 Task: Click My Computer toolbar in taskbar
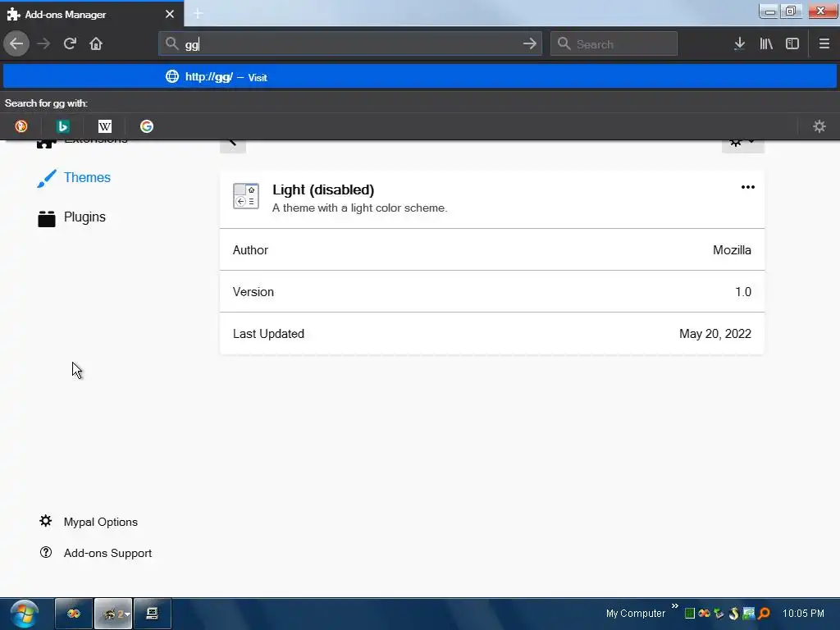coord(636,614)
